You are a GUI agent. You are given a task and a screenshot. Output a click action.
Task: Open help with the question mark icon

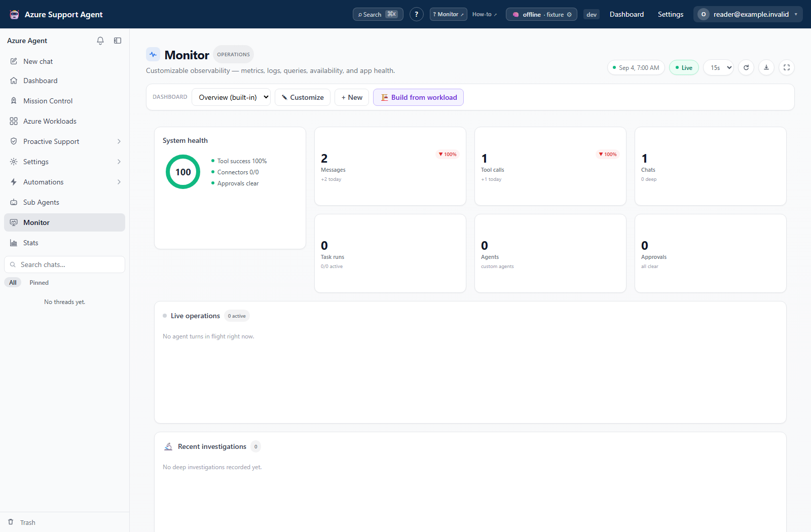pos(417,14)
